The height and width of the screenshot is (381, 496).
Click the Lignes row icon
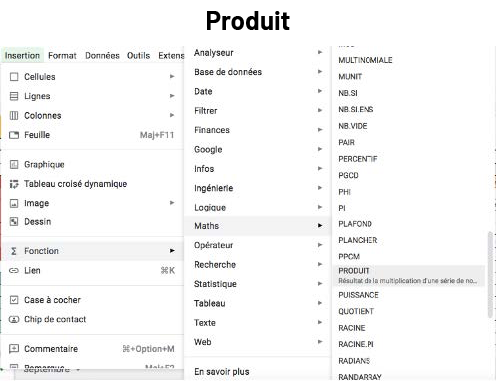(14, 96)
